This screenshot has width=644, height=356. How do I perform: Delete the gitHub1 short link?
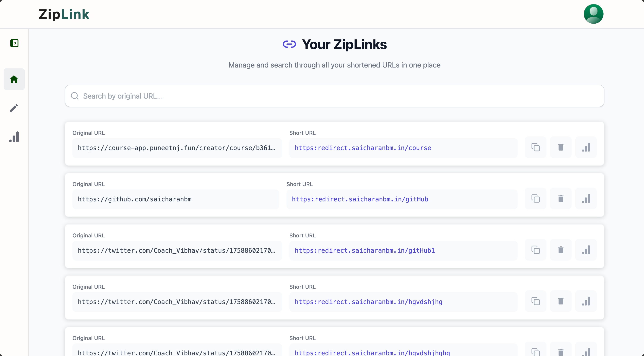click(561, 250)
